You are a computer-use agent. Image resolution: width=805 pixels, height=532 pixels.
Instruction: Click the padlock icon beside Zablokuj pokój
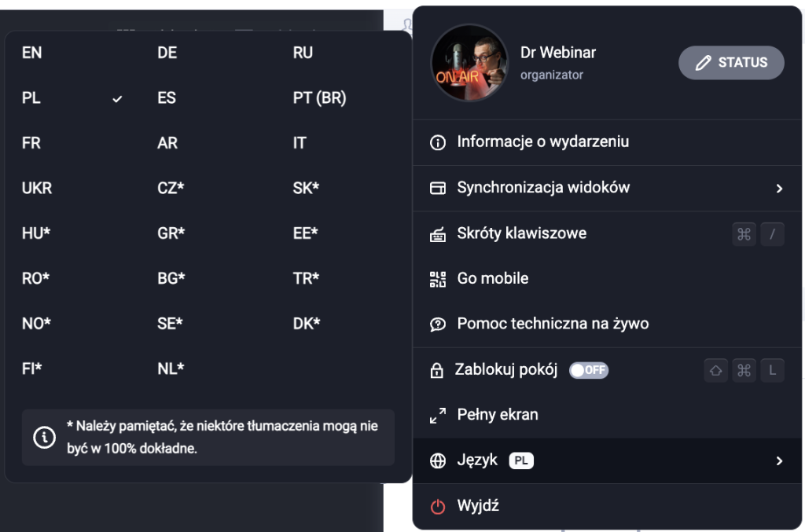pos(437,370)
